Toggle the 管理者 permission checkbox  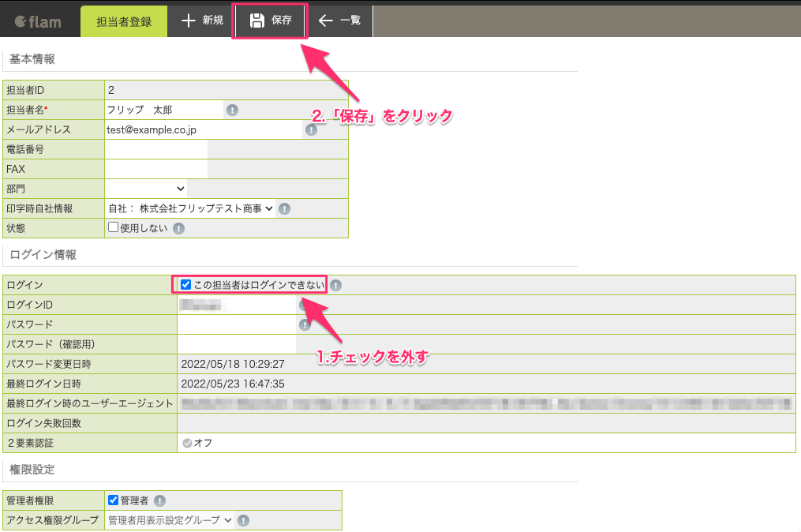114,500
